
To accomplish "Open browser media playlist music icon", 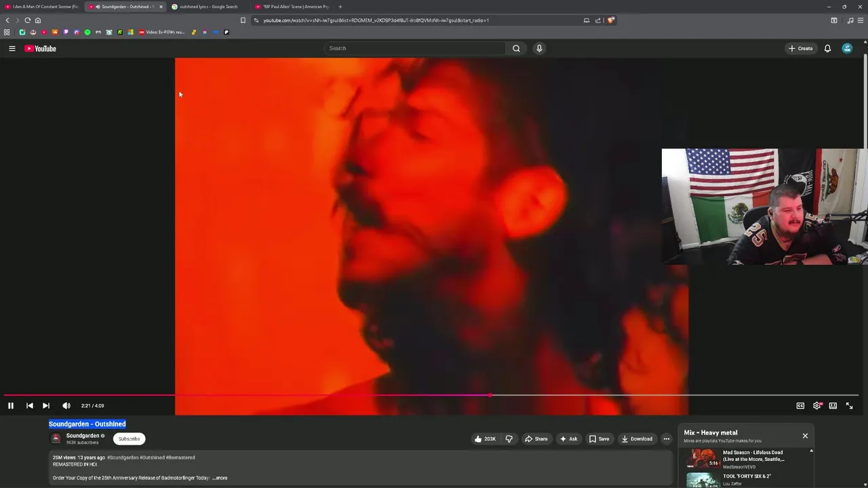I will (x=850, y=20).
